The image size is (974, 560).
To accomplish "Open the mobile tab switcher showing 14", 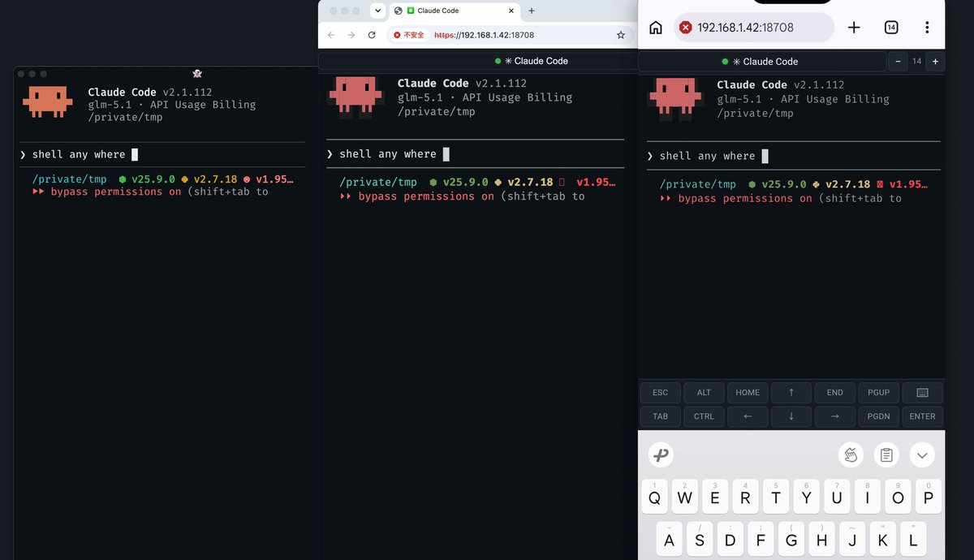I will coord(891,28).
